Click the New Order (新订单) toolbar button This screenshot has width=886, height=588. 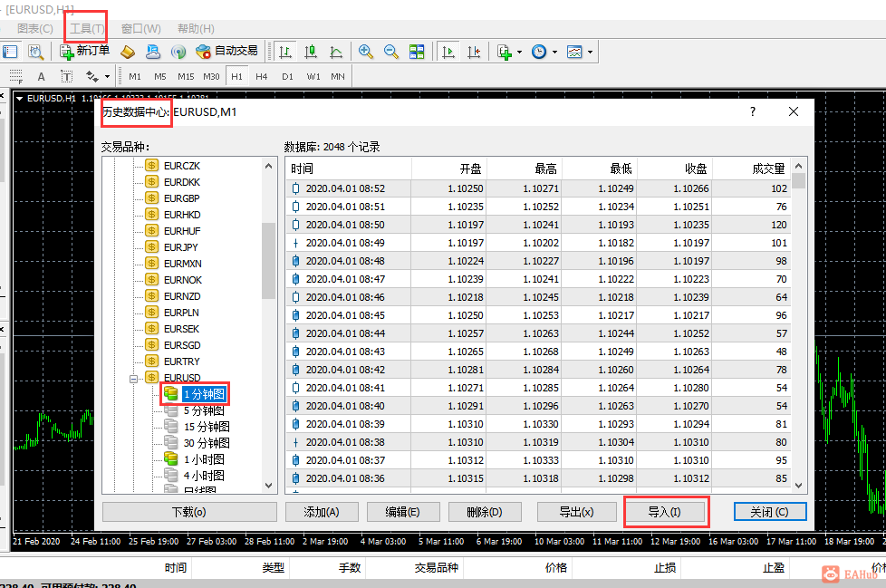(x=84, y=52)
